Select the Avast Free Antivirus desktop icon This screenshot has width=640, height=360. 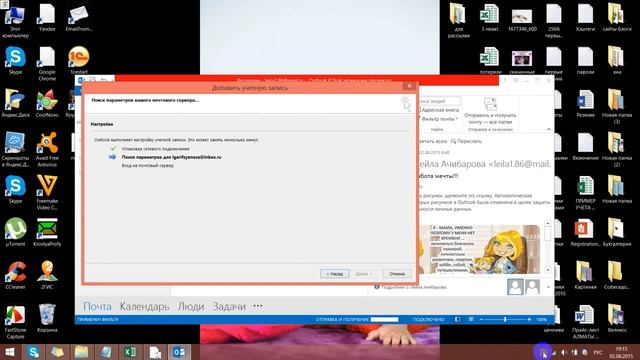[x=47, y=150]
